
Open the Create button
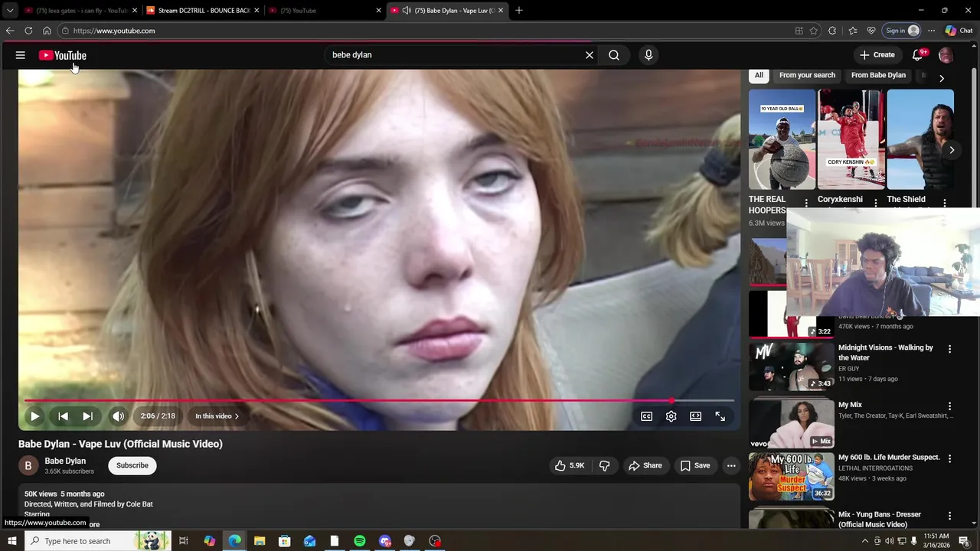[877, 55]
